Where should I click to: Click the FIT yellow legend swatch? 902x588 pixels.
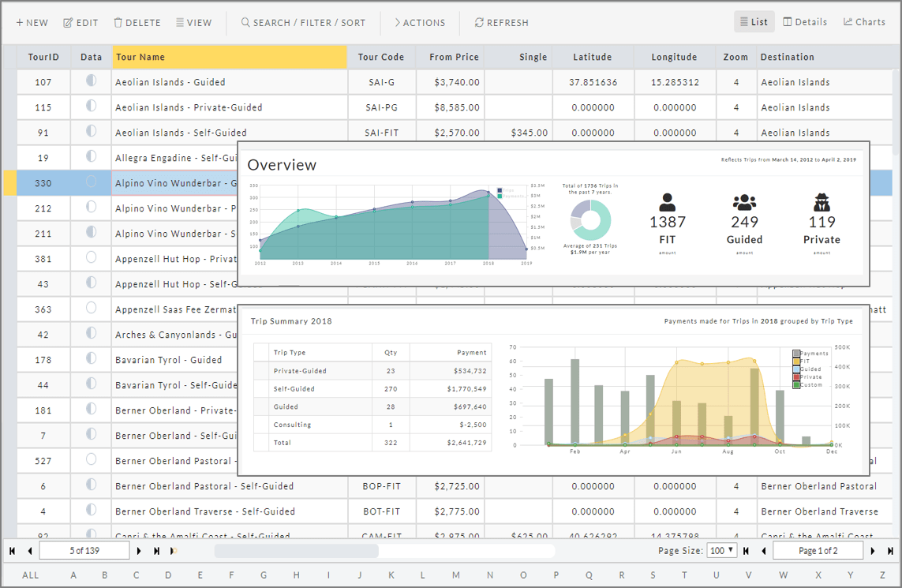pos(796,361)
